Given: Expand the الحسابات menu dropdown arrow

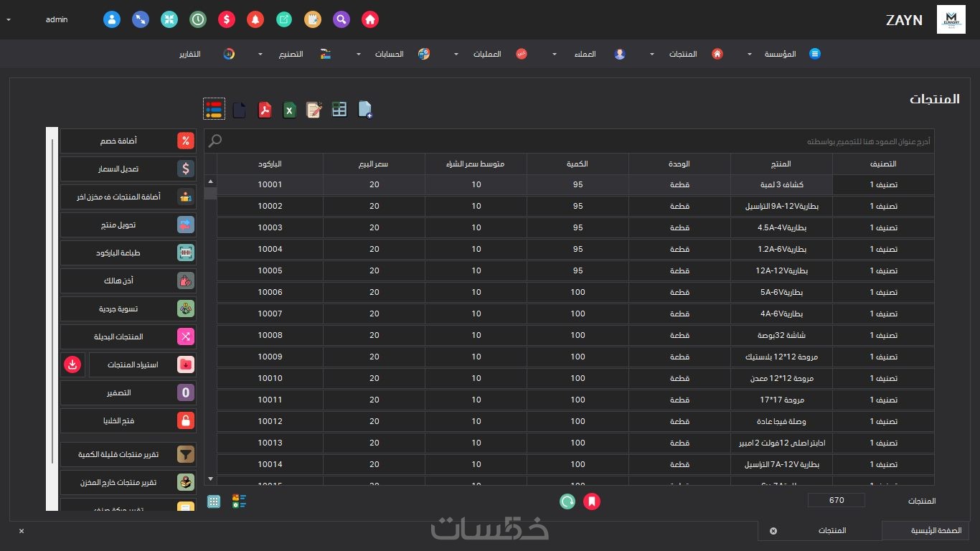Looking at the screenshot, I should pyautogui.click(x=358, y=55).
